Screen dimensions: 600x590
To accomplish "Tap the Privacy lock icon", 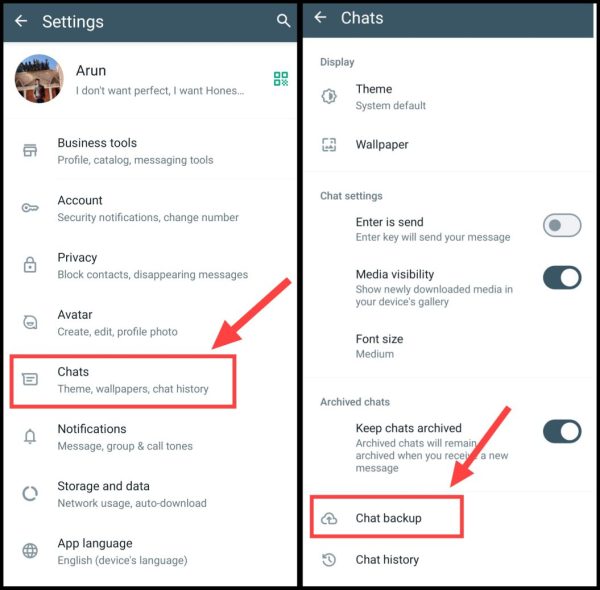I will pos(30,265).
